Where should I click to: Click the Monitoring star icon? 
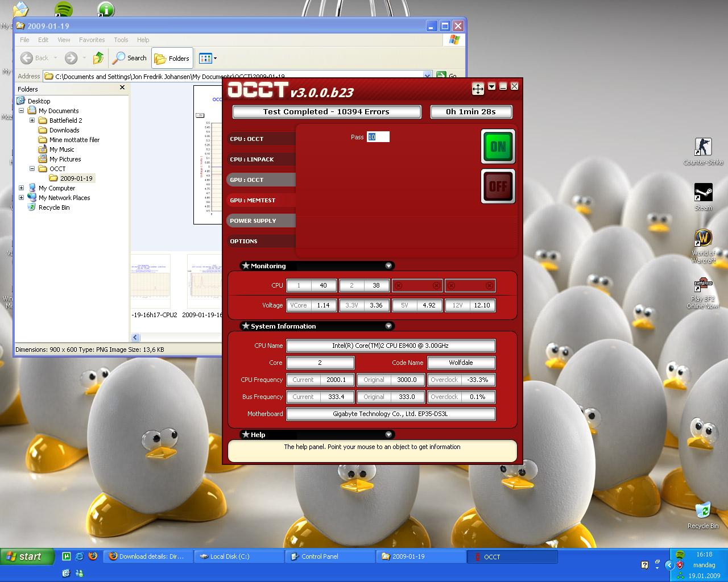[x=246, y=265]
